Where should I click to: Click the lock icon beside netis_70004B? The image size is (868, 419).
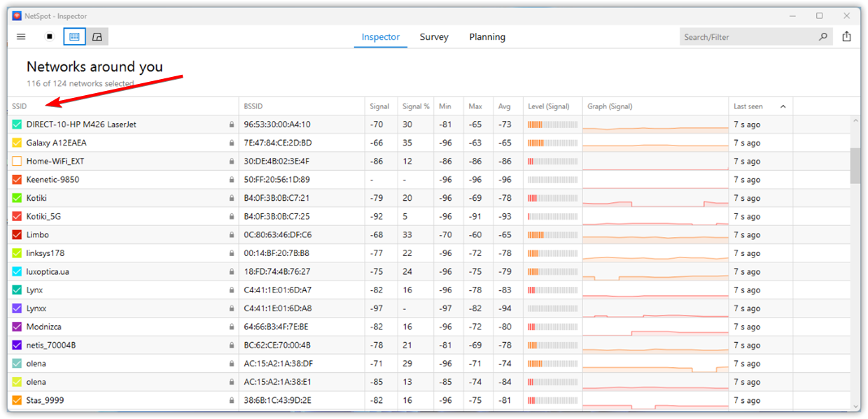(231, 345)
